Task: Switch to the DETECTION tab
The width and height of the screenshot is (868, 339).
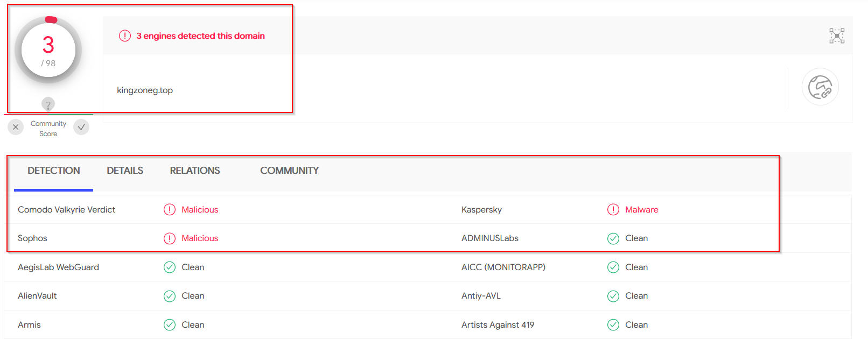Action: pos(54,171)
